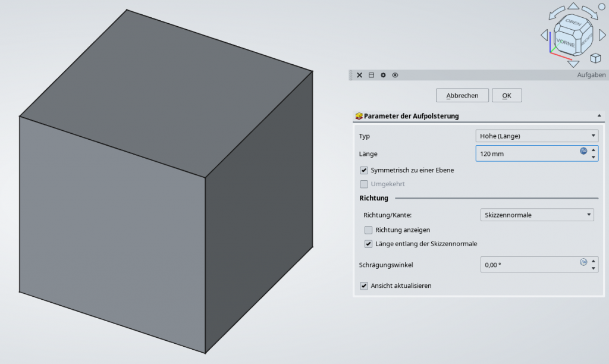This screenshot has height=364, width=609.
Task: Click the small cube mini-menu icon
Action: (595, 58)
